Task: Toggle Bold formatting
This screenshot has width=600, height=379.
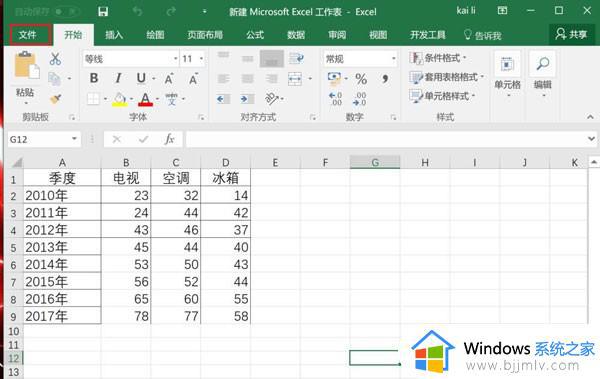Action: 94,78
